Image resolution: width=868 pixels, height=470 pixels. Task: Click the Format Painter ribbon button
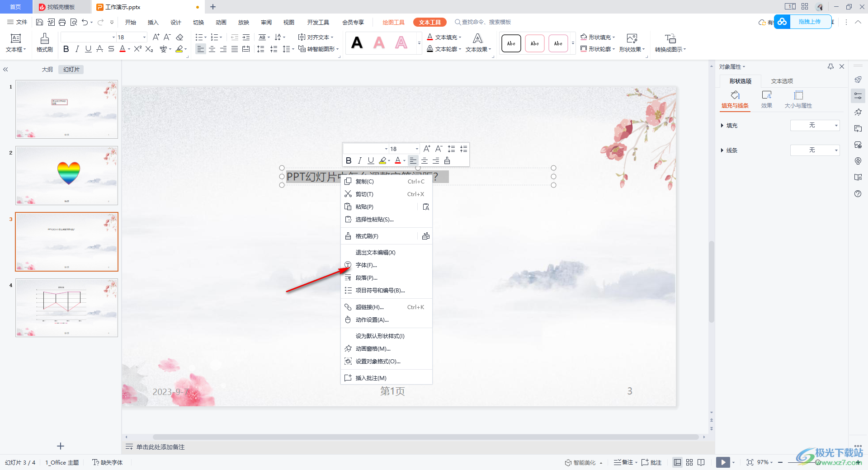[44, 43]
